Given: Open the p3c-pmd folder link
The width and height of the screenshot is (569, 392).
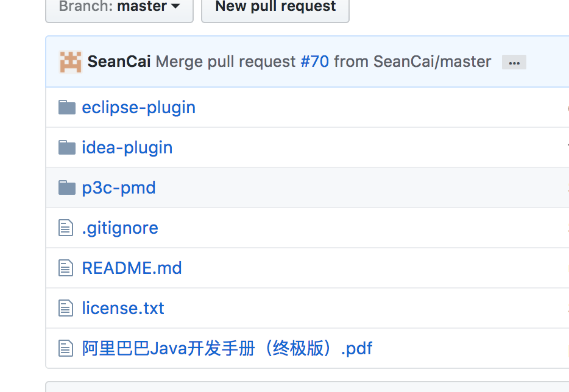Looking at the screenshot, I should 119,188.
